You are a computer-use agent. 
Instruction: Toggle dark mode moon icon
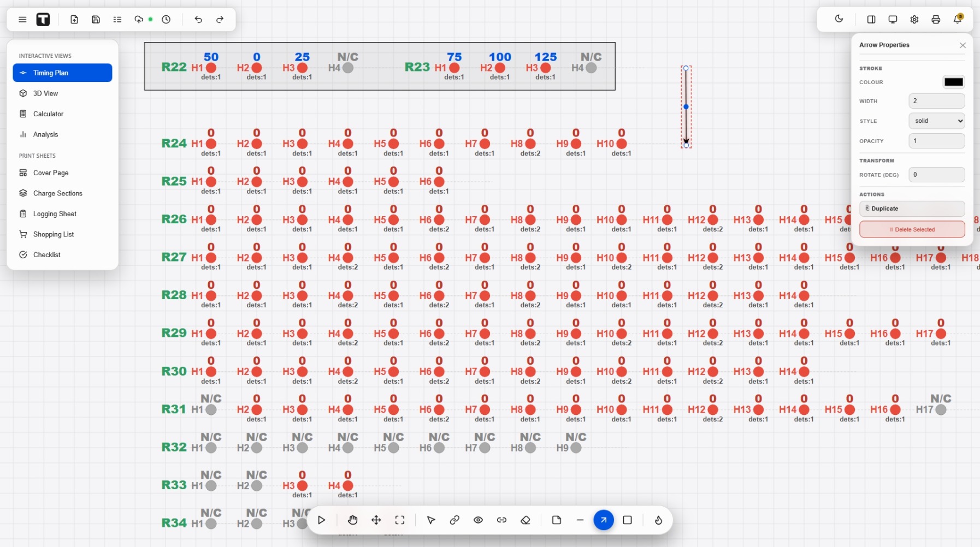(x=839, y=19)
